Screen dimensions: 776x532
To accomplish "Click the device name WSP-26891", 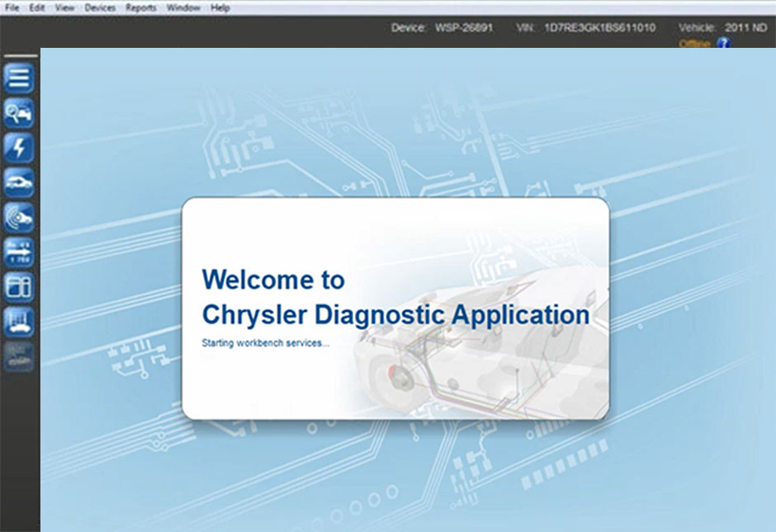I will (x=464, y=28).
